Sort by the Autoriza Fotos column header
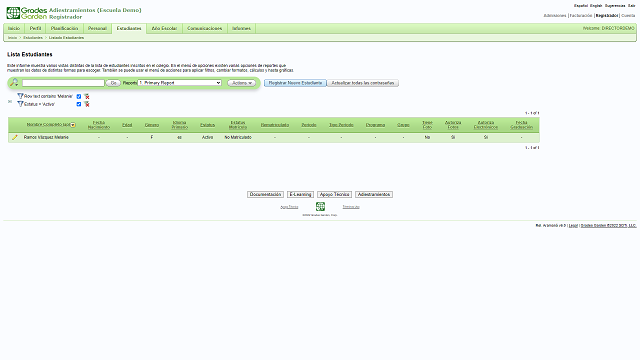This screenshot has width=640, height=360. click(453, 125)
